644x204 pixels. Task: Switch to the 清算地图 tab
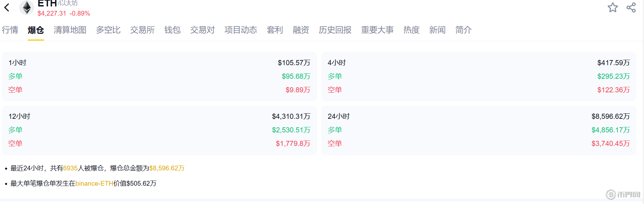(x=70, y=30)
